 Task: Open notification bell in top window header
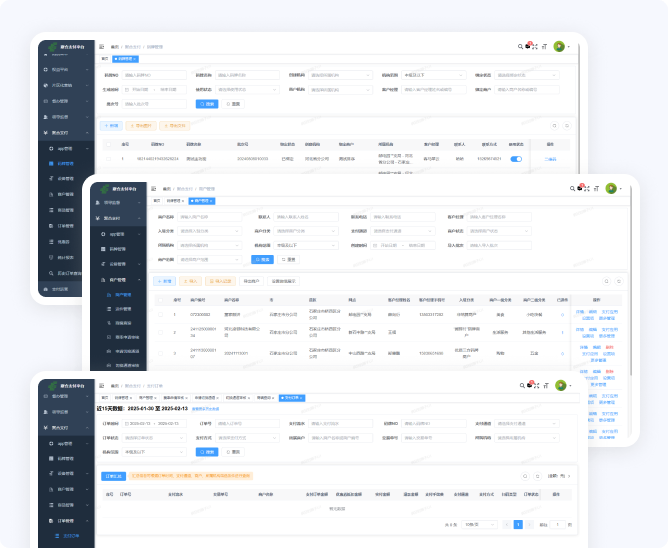[x=528, y=46]
